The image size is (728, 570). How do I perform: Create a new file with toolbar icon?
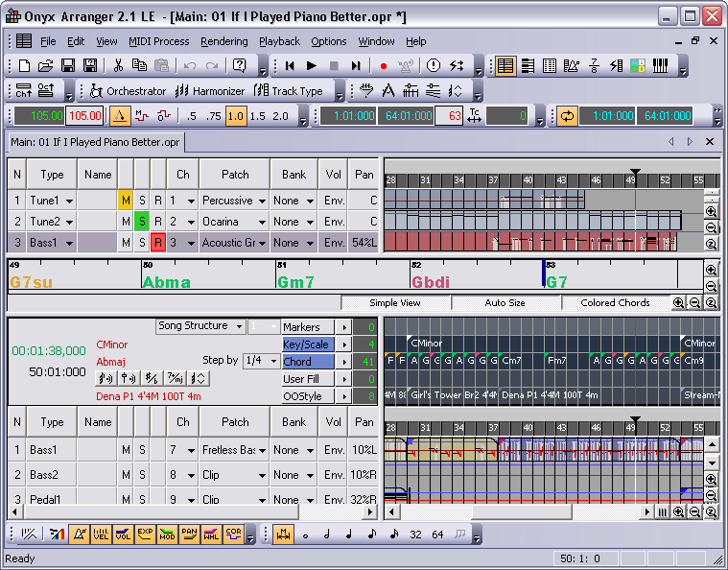click(x=24, y=66)
